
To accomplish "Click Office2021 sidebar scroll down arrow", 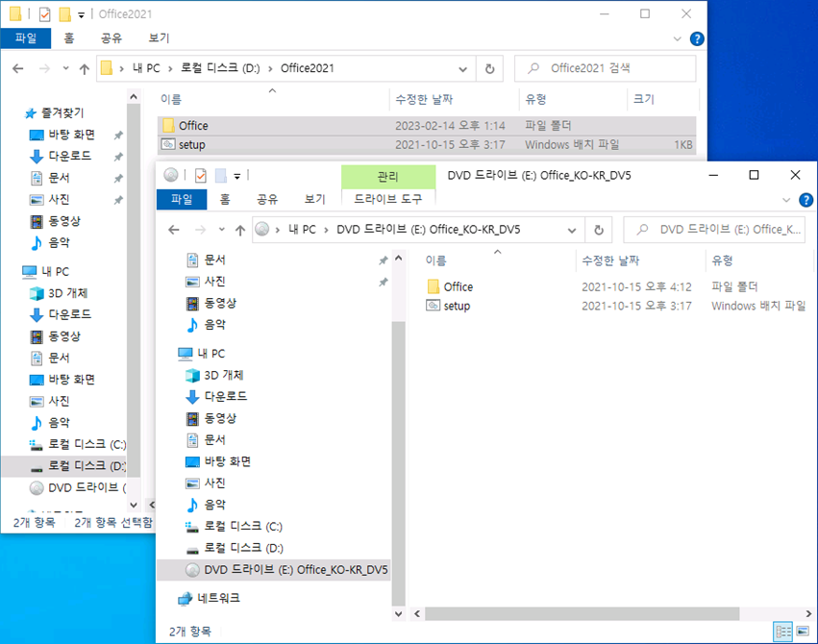I will (x=134, y=505).
